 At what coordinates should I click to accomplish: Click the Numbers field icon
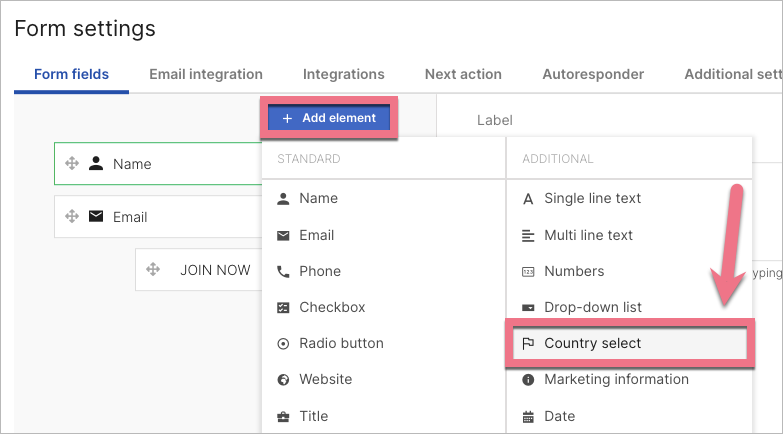(528, 271)
